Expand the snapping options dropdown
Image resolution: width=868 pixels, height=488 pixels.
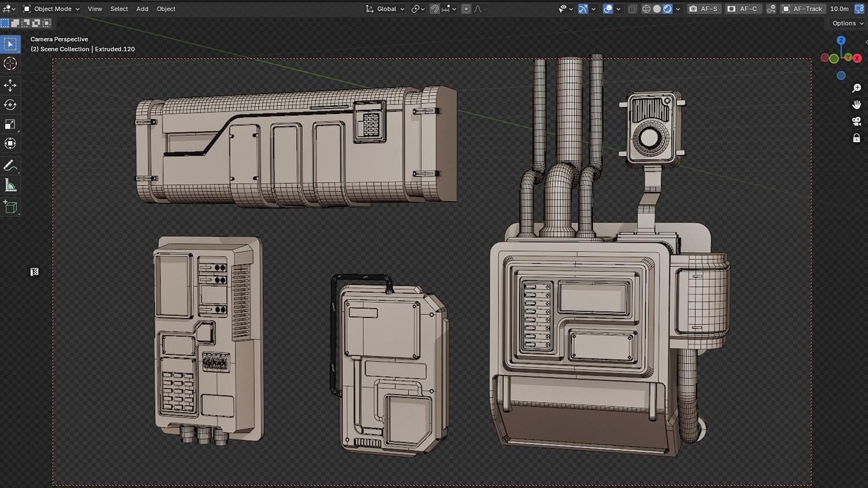pyautogui.click(x=449, y=9)
